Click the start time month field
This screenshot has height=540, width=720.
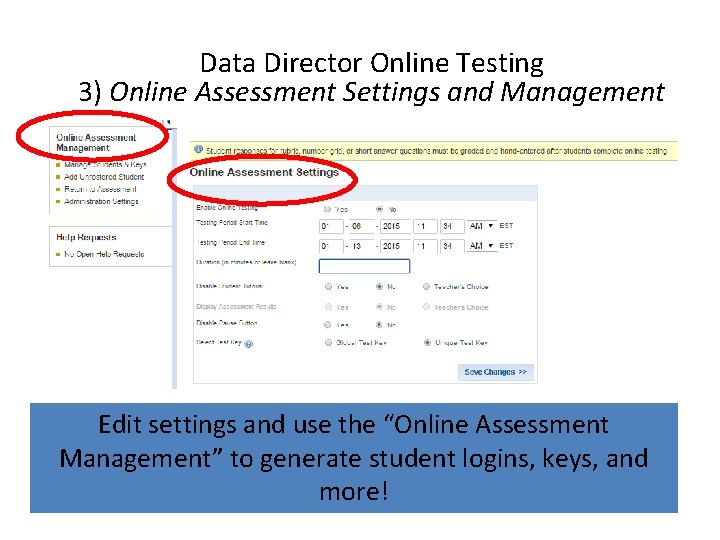click(x=331, y=226)
